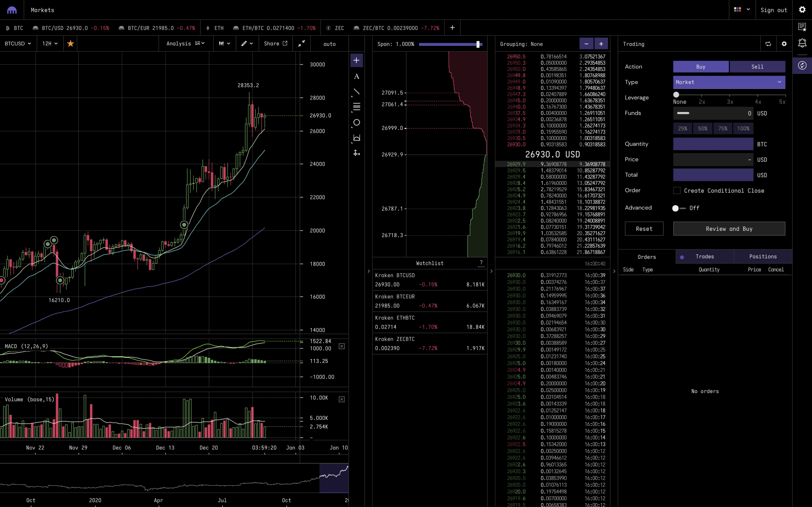Viewport: 812px width, 507px height.
Task: Expand the 12H timeframe dropdown
Action: tap(50, 44)
